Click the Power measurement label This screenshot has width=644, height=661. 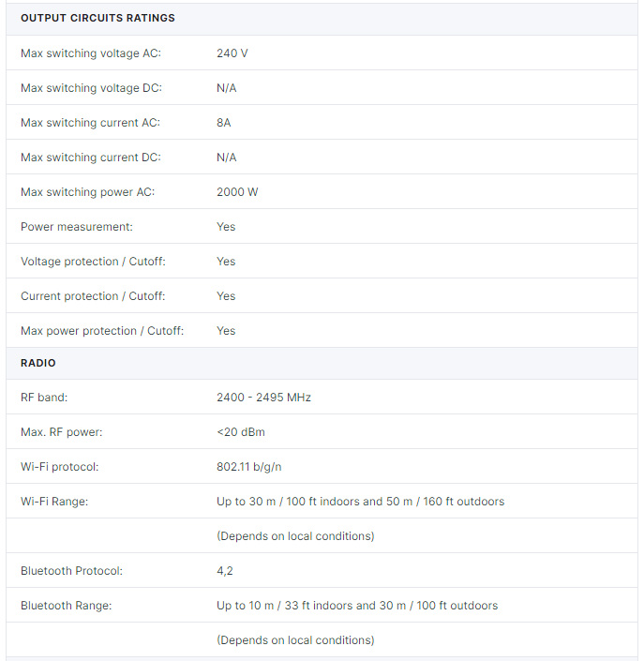[77, 227]
